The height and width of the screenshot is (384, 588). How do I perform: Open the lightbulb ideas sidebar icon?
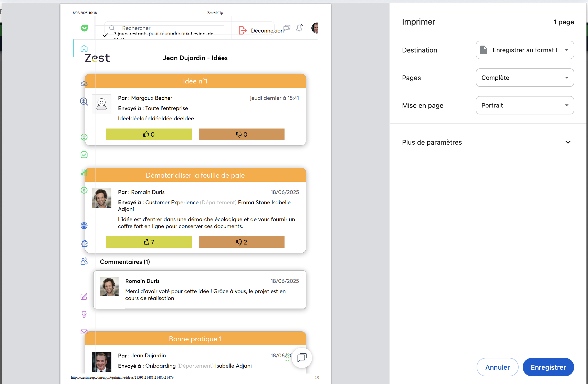click(84, 314)
